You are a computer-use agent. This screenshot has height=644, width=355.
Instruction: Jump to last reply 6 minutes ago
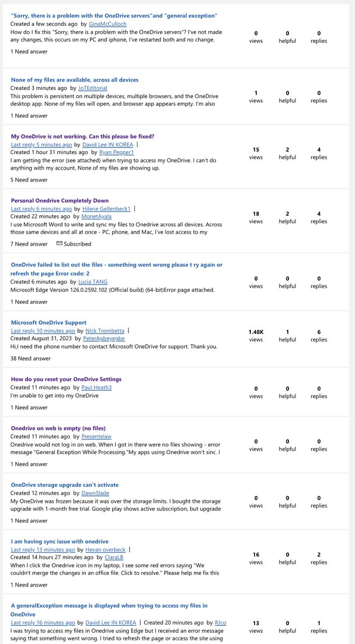(x=41, y=209)
